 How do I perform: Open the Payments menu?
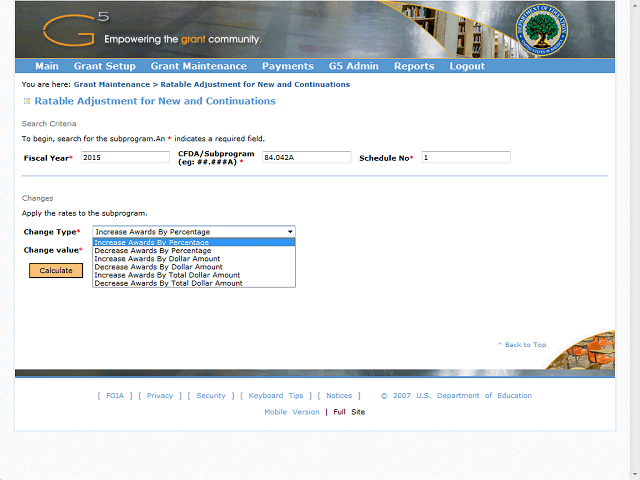pyautogui.click(x=288, y=66)
